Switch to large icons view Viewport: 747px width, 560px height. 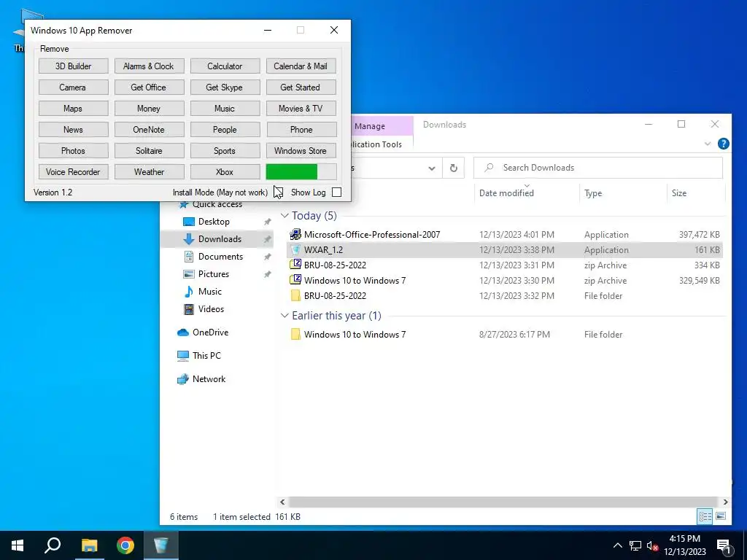[x=721, y=516]
